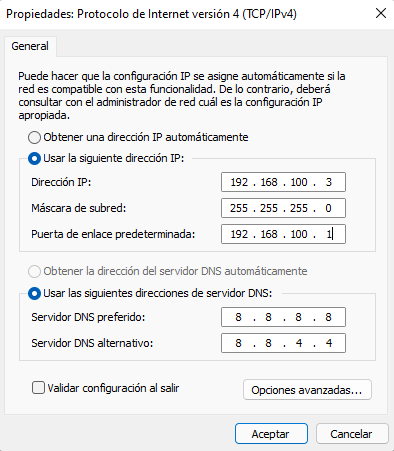Switch to the General tab

30,46
